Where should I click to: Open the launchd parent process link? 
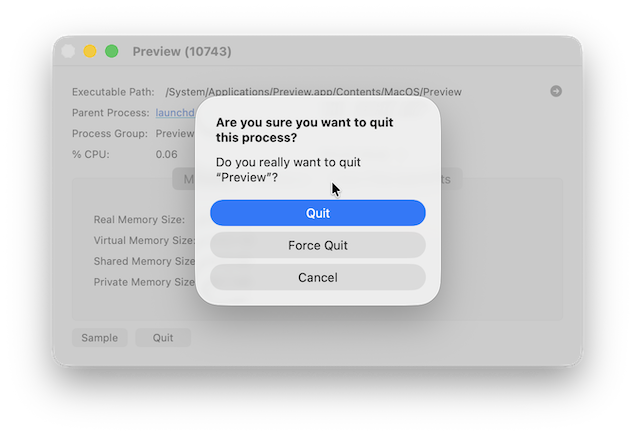(175, 113)
